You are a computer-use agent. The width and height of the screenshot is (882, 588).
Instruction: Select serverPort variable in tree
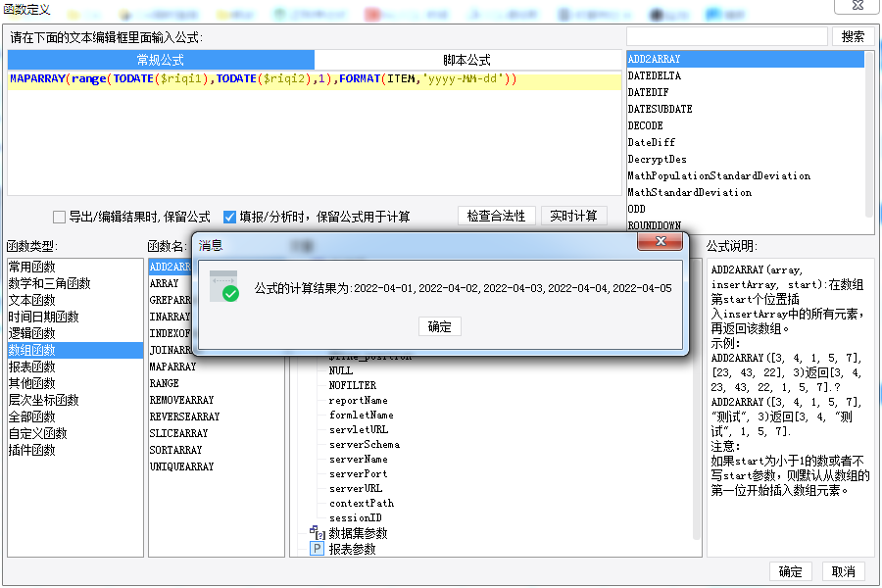(x=359, y=473)
